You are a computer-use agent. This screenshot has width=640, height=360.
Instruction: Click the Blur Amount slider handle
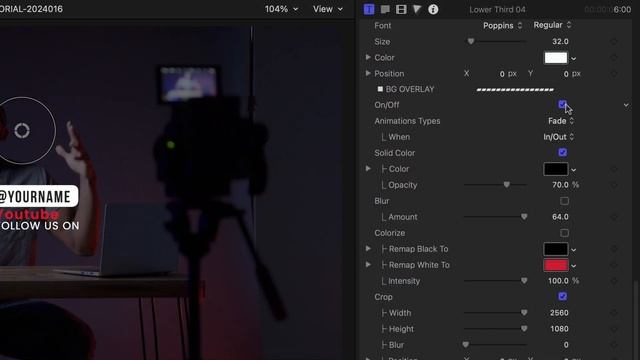pyautogui.click(x=524, y=217)
